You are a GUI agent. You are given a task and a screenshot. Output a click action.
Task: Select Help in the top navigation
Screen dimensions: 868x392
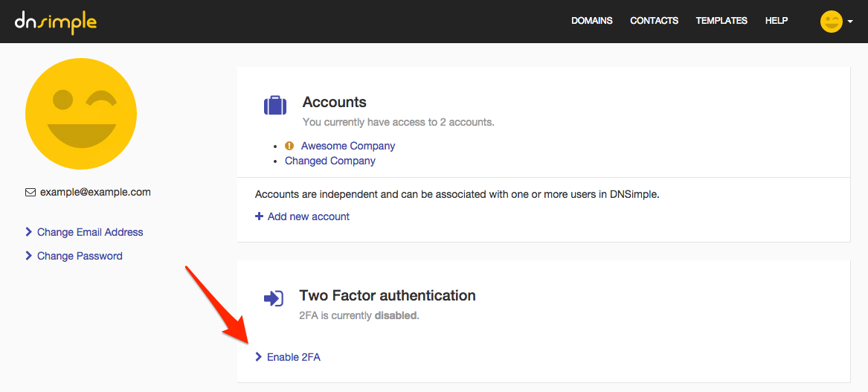[x=776, y=21]
